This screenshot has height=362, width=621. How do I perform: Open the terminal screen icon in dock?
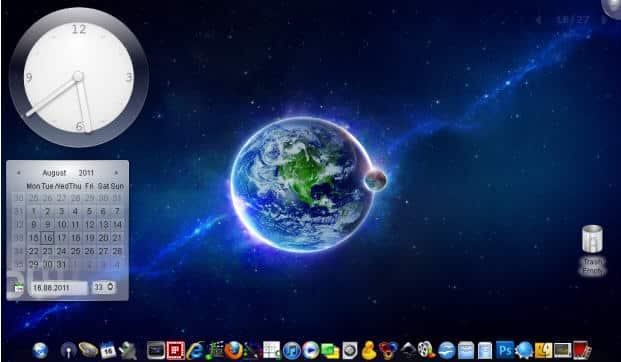(156, 350)
